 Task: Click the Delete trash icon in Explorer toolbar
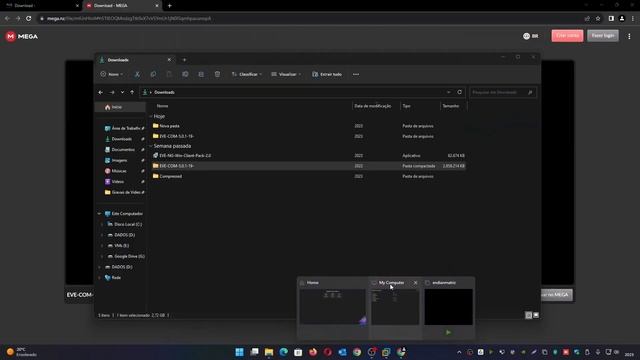217,74
